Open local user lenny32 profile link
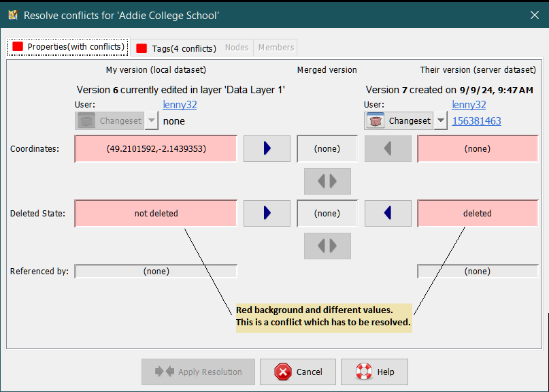The width and height of the screenshot is (549, 392). click(x=180, y=105)
